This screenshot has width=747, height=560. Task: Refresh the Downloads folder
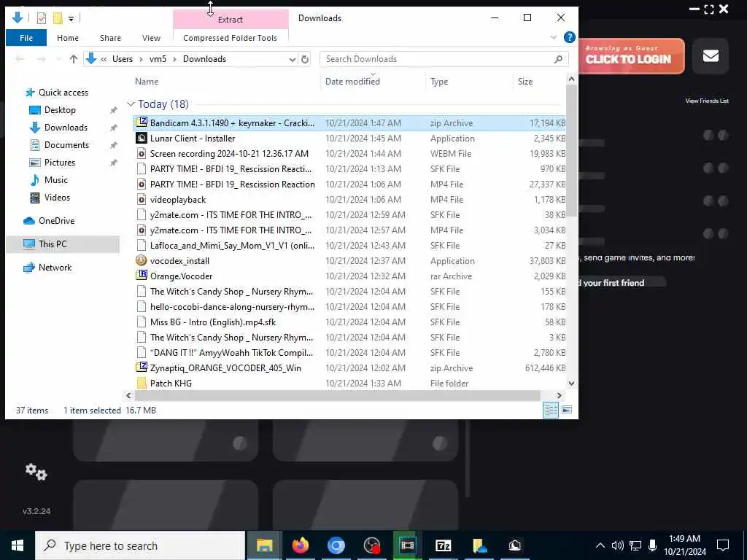coord(305,60)
